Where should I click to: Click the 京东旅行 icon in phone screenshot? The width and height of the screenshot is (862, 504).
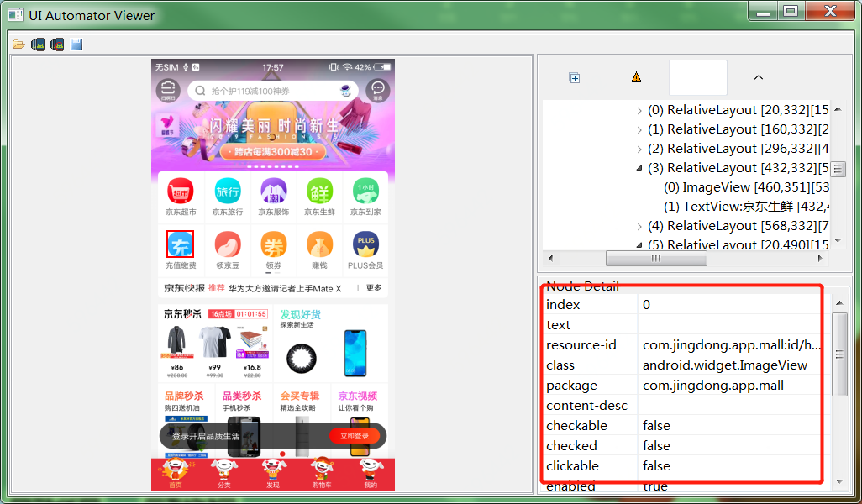(227, 191)
